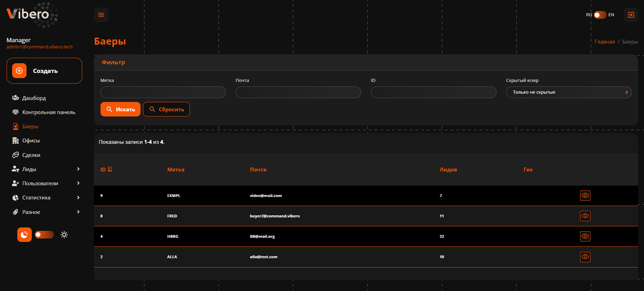Click the ALLA label cell

tap(172, 257)
